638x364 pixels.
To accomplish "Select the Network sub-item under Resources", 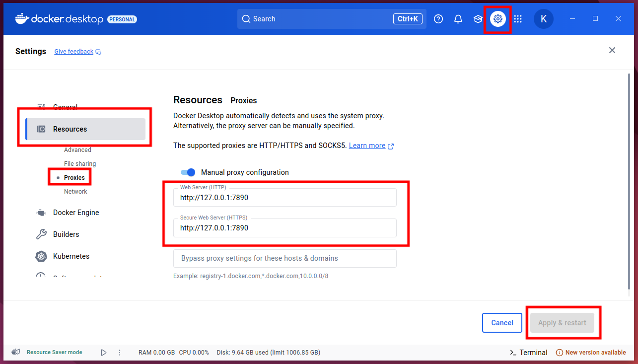I will [x=75, y=192].
